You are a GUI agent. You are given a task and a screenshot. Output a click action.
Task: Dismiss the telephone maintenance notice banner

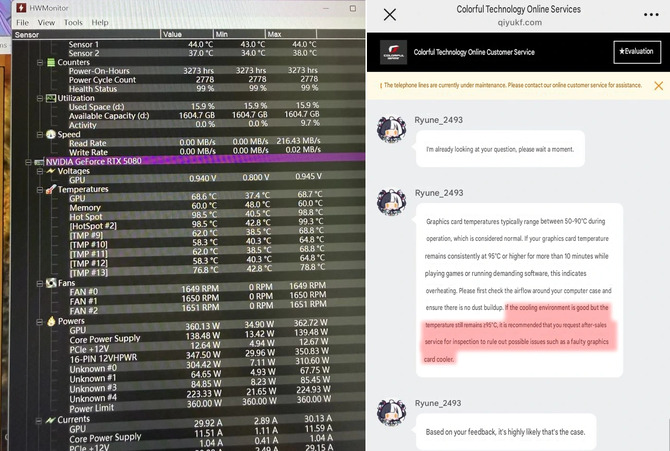(658, 85)
